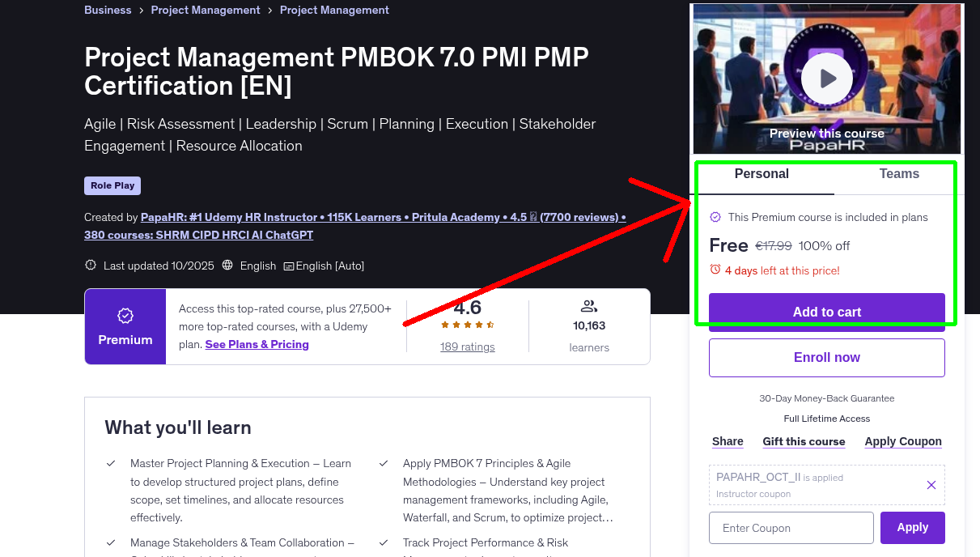980x557 pixels.
Task: Switch to the Teams tab
Action: pyautogui.click(x=899, y=174)
